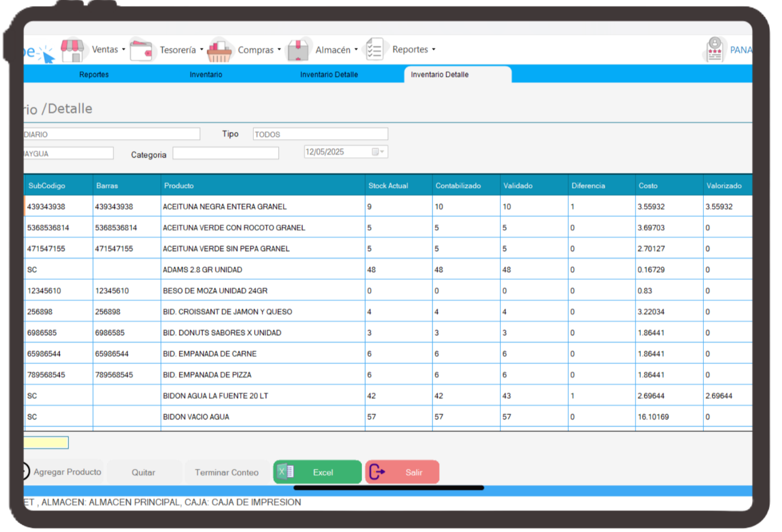
Task: Click the Almacén box icon
Action: 298,50
